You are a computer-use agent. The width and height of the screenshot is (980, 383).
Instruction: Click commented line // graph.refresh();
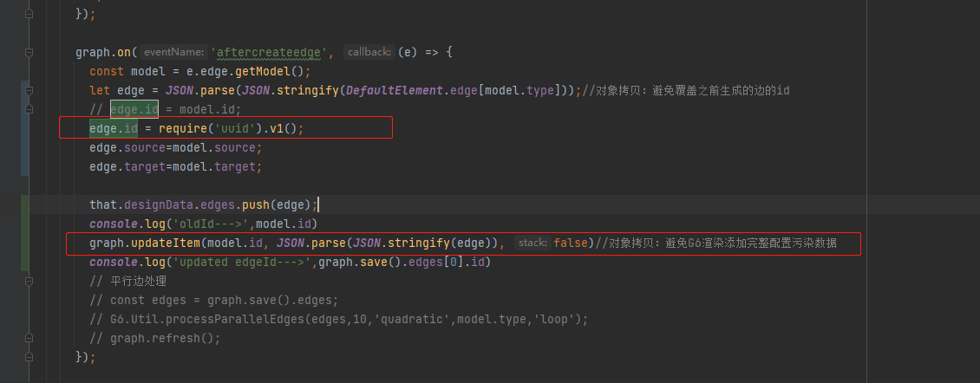point(155,339)
